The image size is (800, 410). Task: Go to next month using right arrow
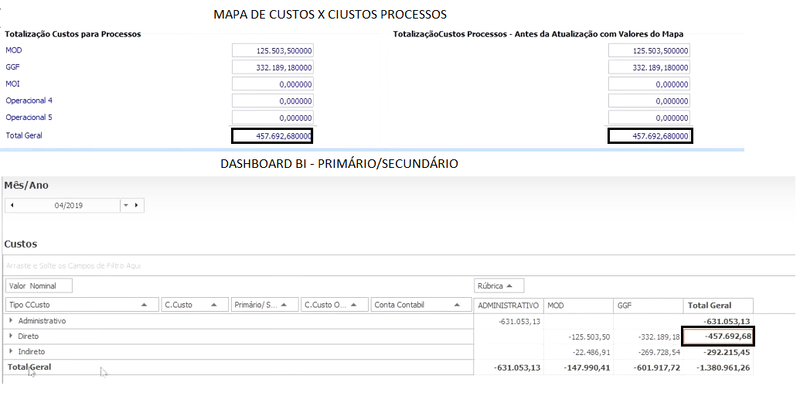pyautogui.click(x=136, y=206)
